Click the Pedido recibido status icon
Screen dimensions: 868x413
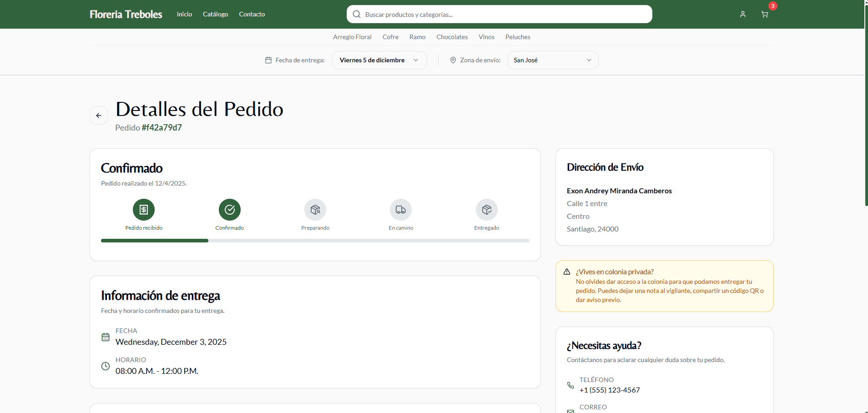pyautogui.click(x=144, y=210)
